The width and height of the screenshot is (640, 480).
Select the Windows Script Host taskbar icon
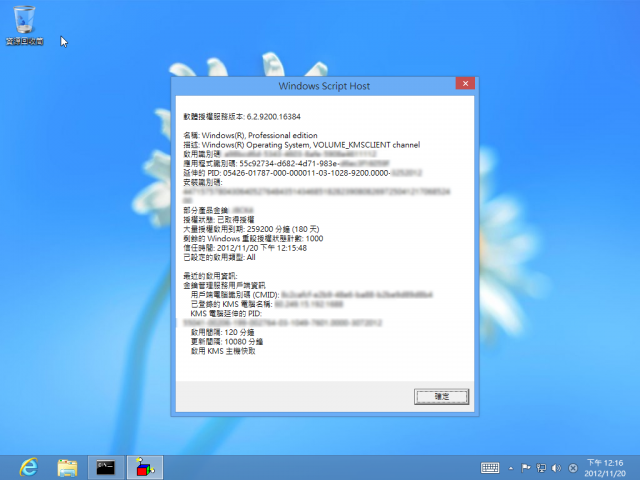click(145, 468)
